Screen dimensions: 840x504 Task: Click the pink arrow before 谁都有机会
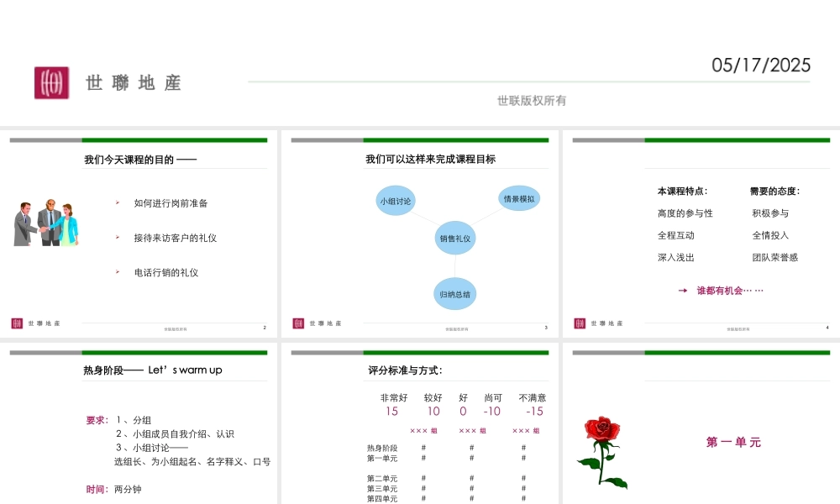point(682,291)
